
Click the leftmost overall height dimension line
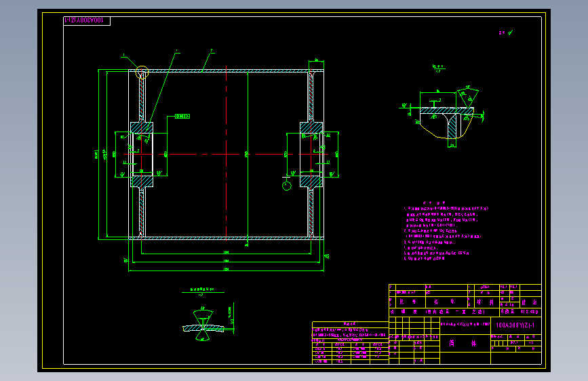tap(98, 154)
